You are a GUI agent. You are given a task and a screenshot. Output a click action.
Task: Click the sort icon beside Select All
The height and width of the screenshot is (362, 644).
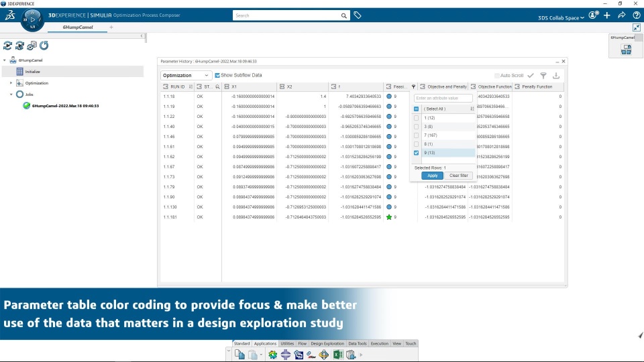point(472,109)
